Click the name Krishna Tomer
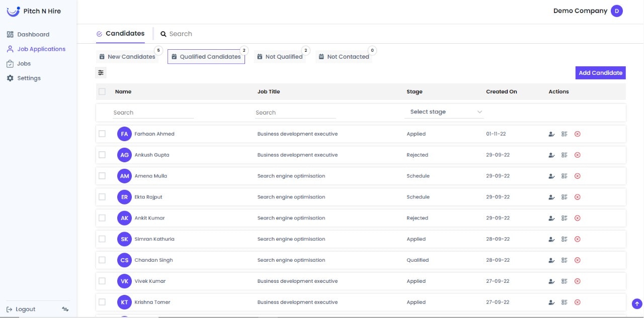The height and width of the screenshot is (318, 644). click(x=152, y=302)
